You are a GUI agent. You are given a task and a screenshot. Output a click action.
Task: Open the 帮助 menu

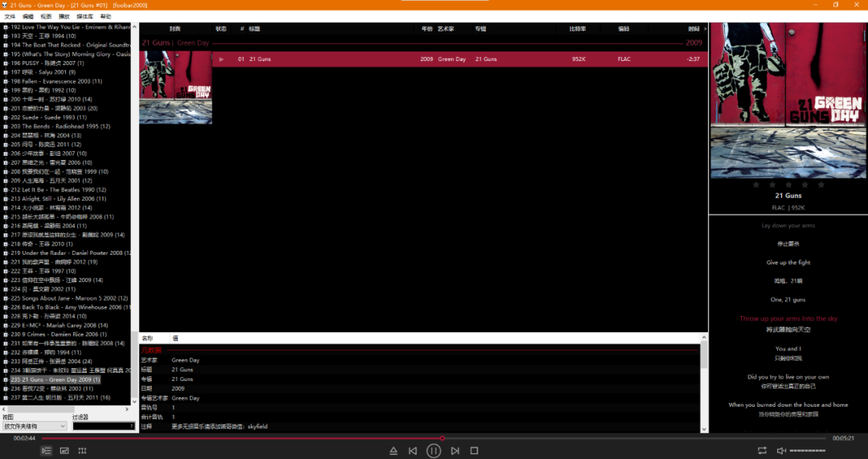point(105,17)
